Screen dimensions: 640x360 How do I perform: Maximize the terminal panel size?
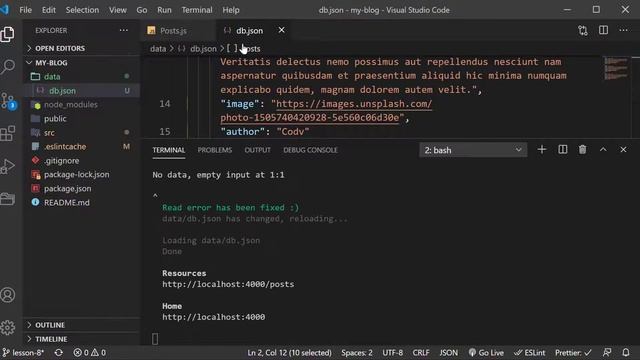point(603,150)
